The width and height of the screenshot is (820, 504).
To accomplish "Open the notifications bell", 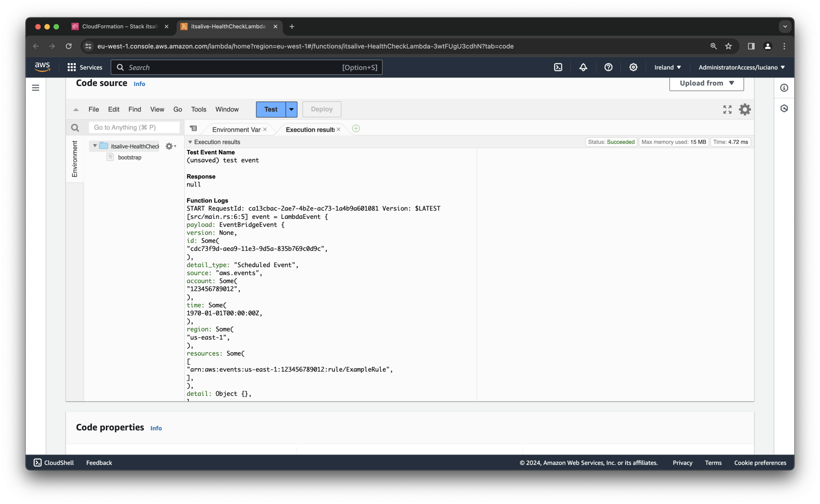I will click(583, 67).
